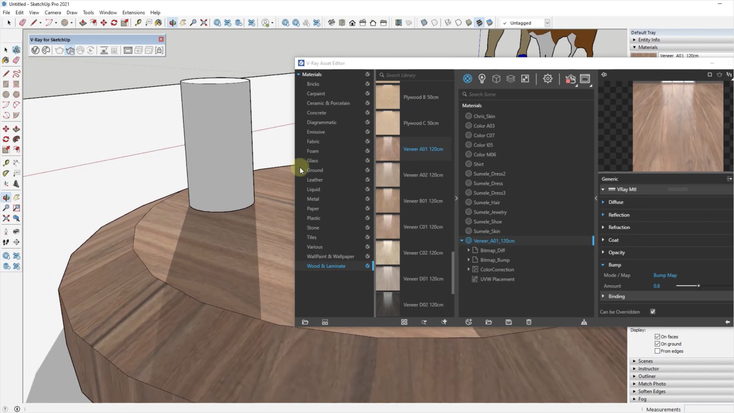This screenshot has height=413, width=734.
Task: Open render Settings gear in Asset Editor
Action: coord(547,79)
